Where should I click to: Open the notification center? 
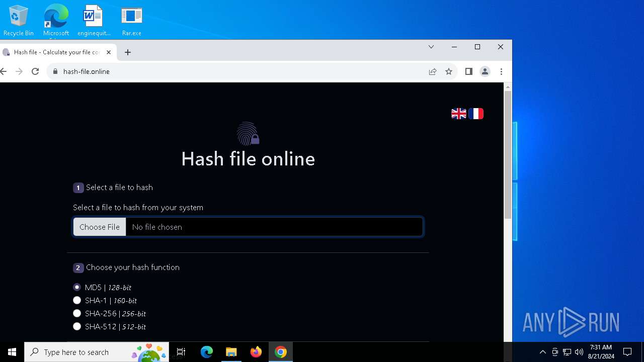[627, 352]
